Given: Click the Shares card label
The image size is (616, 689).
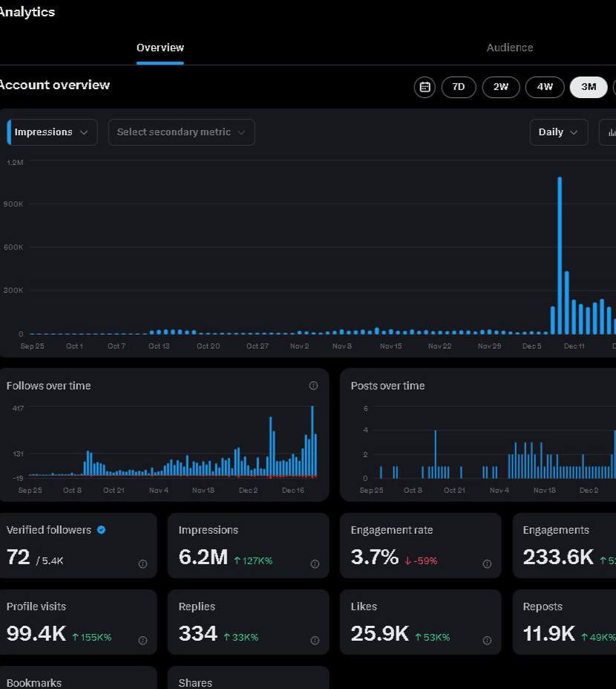Looking at the screenshot, I should click(x=195, y=683).
